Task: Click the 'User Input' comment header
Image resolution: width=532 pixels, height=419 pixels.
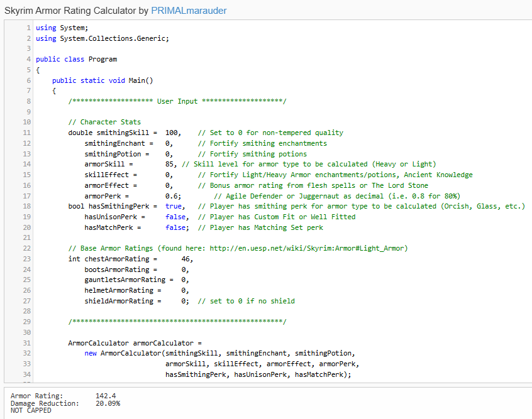Action: pos(177,101)
